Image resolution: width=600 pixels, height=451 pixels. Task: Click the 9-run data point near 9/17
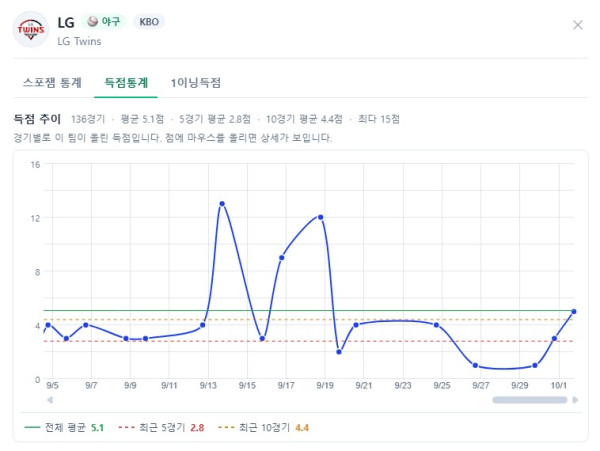pyautogui.click(x=282, y=258)
